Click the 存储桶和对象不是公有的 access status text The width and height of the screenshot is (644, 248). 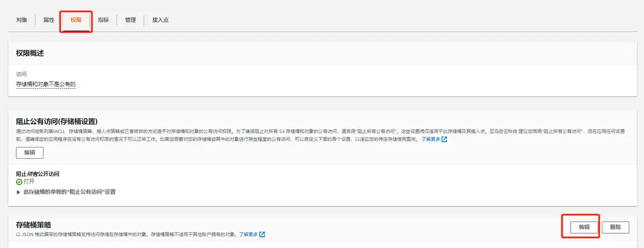coord(46,84)
